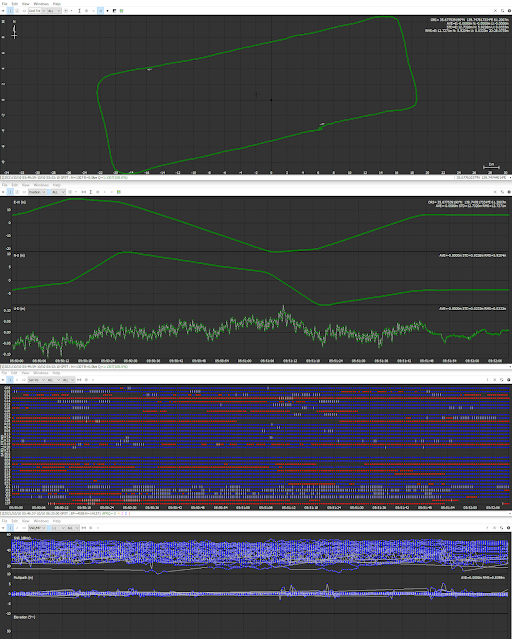Toggle solution 2 in ground track window

(x=17, y=11)
